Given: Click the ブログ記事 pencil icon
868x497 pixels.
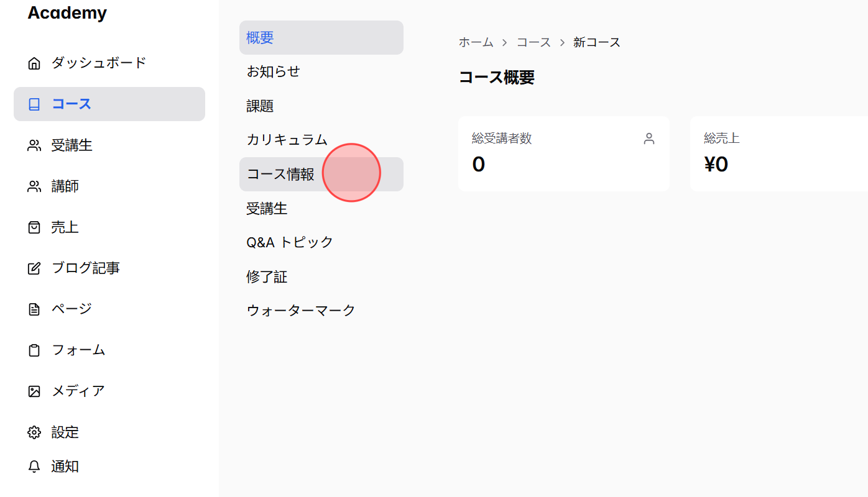Looking at the screenshot, I should [x=34, y=268].
